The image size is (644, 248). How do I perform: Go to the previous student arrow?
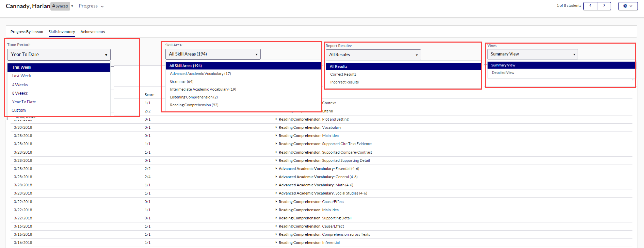coord(590,6)
